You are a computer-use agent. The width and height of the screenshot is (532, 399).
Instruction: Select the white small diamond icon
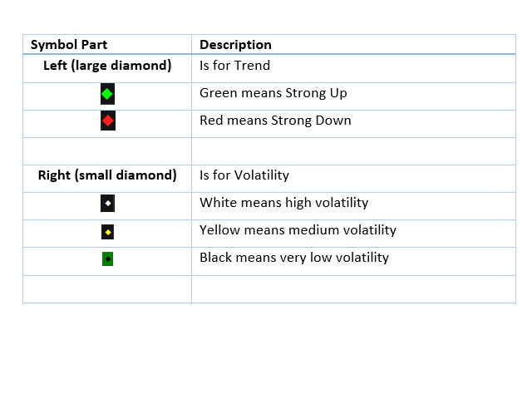pyautogui.click(x=107, y=203)
